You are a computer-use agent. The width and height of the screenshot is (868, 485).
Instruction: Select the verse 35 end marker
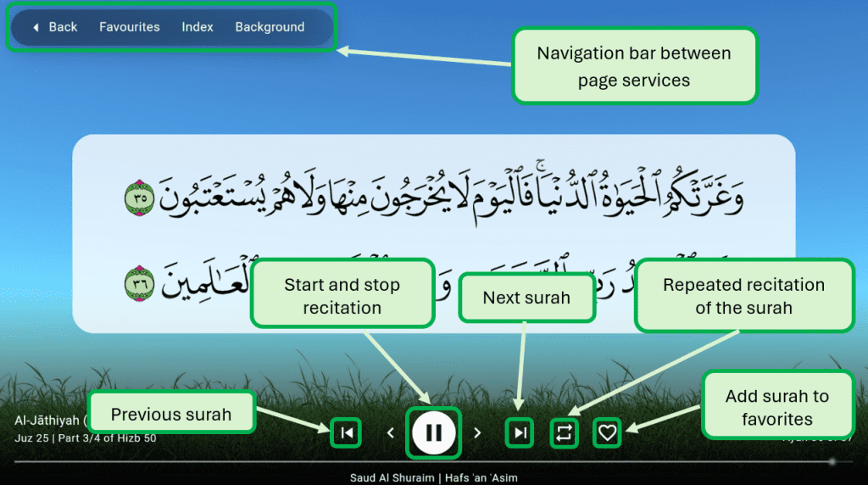point(138,197)
